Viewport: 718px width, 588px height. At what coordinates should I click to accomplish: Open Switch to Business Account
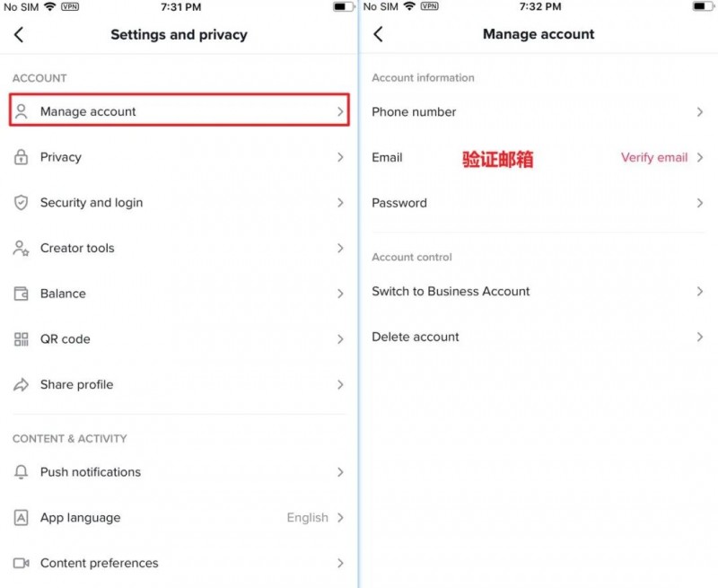(x=538, y=291)
